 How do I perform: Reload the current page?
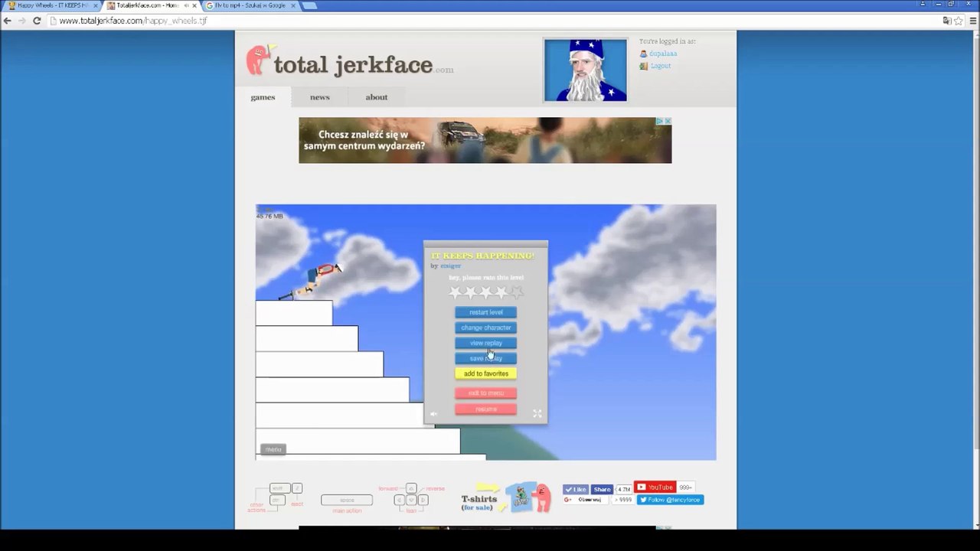click(x=36, y=21)
